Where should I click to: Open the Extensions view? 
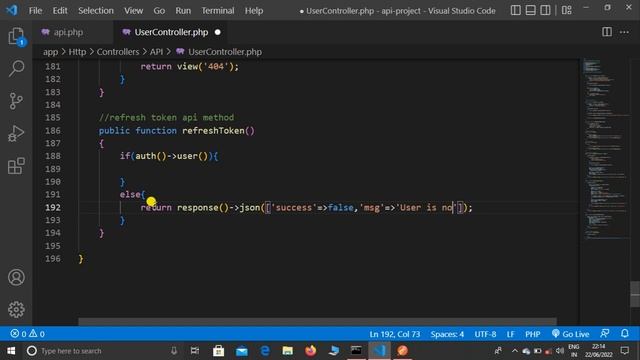coord(16,166)
